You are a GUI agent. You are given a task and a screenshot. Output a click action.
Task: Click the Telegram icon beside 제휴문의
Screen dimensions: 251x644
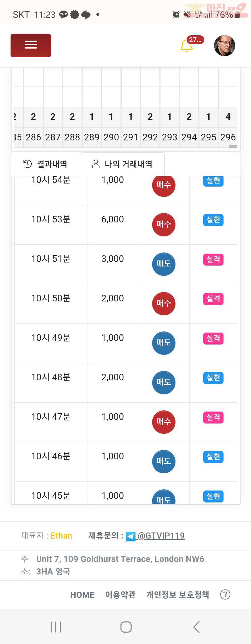[x=130, y=536]
